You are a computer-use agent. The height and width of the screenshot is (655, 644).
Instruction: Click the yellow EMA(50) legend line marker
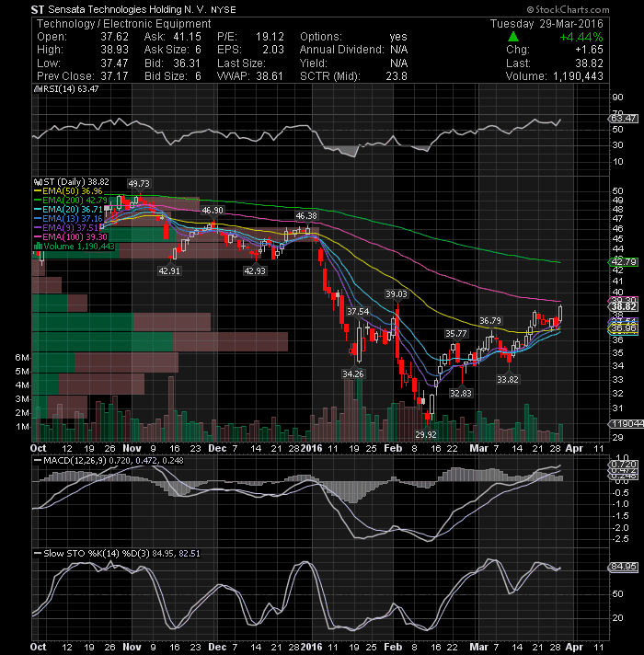(38, 191)
